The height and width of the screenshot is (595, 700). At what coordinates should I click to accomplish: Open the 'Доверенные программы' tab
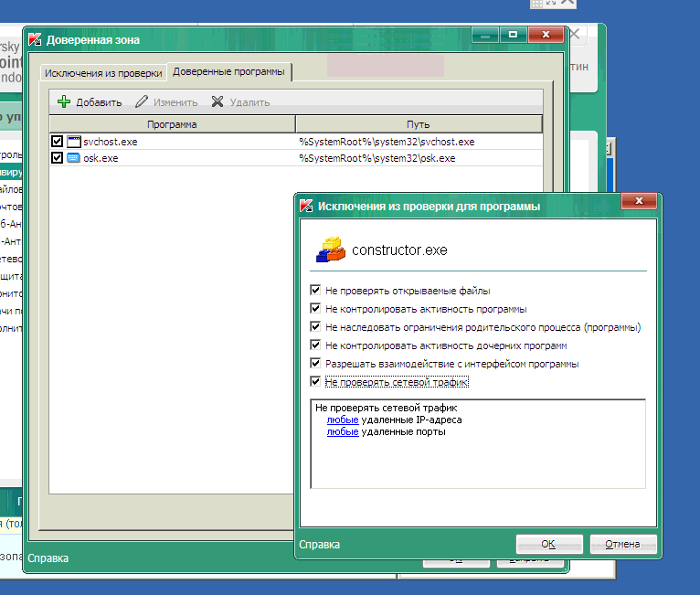228,71
